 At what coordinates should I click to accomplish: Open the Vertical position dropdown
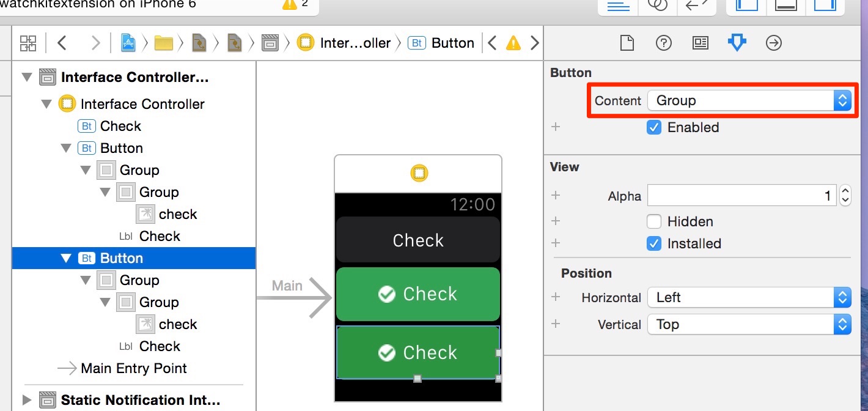[x=749, y=324]
